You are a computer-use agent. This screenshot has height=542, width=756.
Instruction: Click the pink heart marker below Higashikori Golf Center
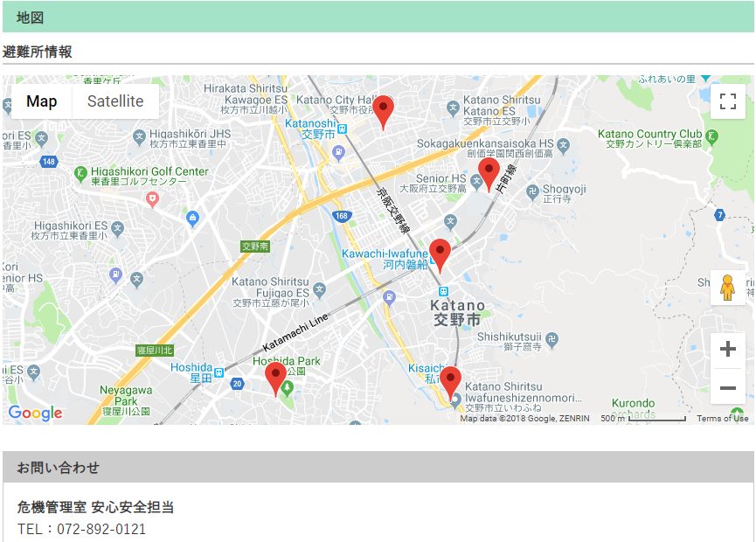(152, 199)
